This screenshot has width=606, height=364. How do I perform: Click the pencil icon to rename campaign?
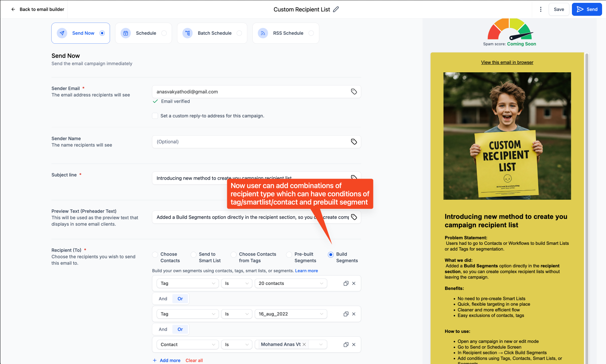[336, 9]
